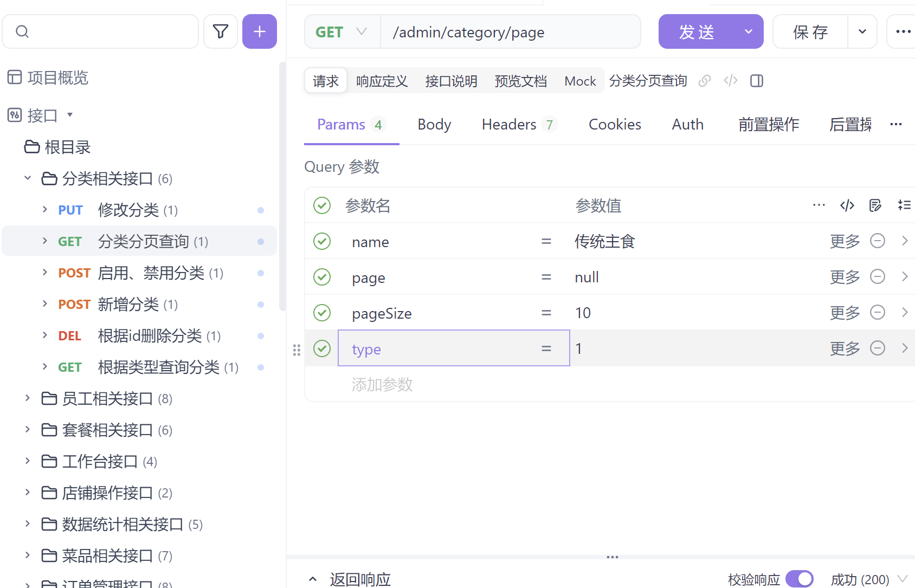Uncheck the type parameter checkbox
915x588 pixels.
pos(322,348)
